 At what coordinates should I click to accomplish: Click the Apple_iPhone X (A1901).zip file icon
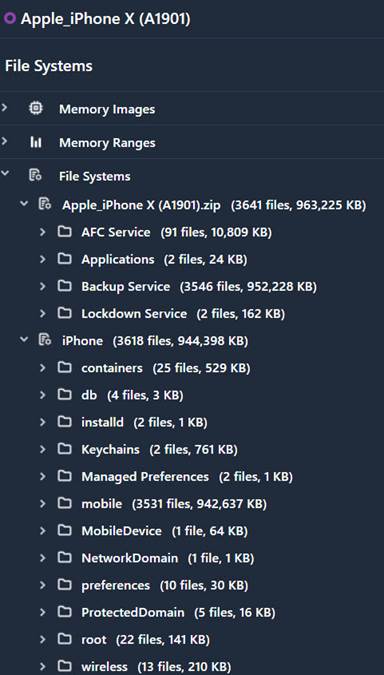[x=45, y=204]
